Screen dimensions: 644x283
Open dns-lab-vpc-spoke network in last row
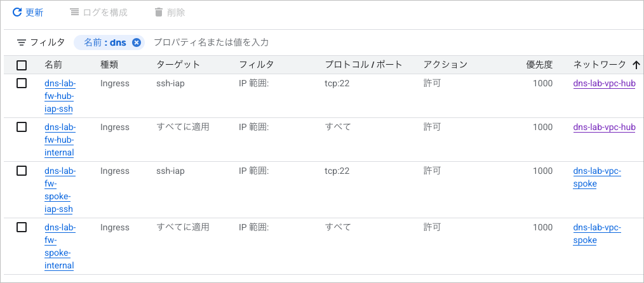pos(596,234)
